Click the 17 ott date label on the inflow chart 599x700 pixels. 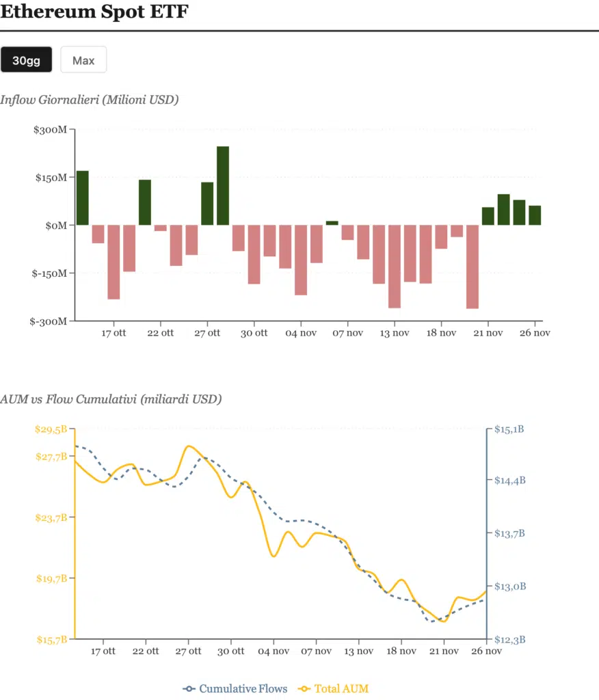114,333
